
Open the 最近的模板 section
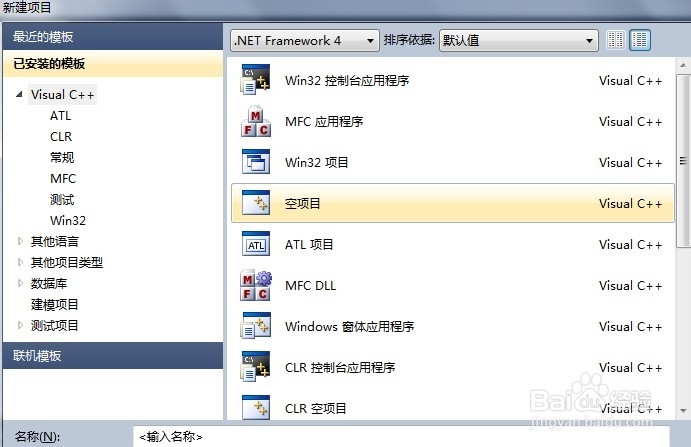pos(113,37)
